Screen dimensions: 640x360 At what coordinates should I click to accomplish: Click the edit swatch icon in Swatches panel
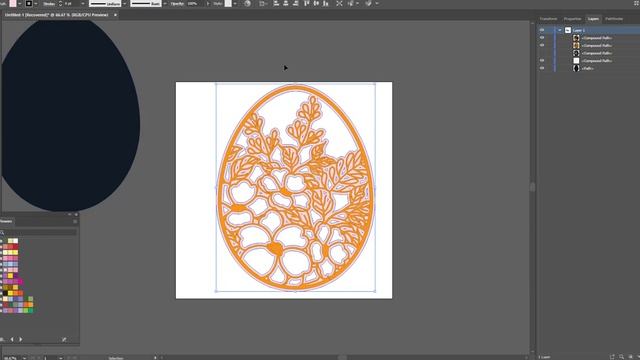point(64,339)
